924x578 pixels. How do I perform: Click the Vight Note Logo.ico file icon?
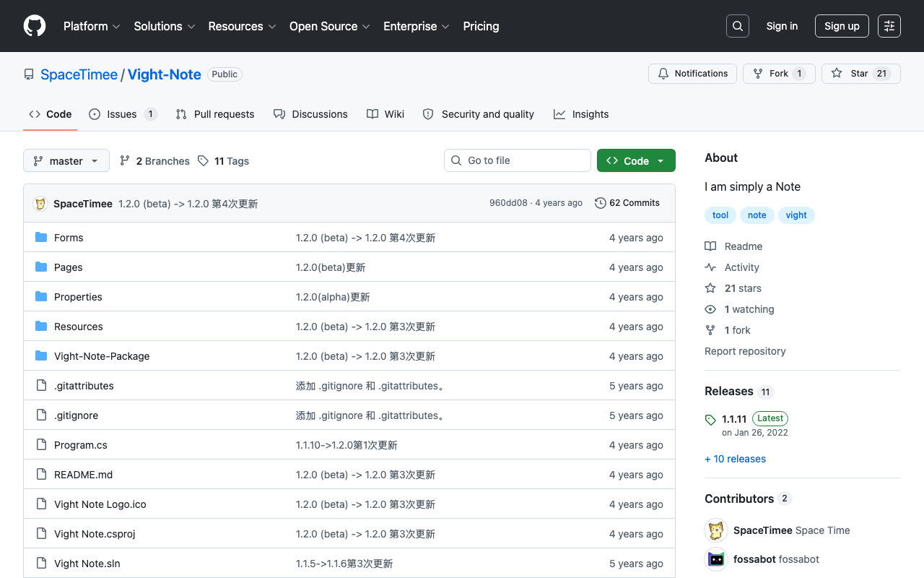(x=41, y=504)
